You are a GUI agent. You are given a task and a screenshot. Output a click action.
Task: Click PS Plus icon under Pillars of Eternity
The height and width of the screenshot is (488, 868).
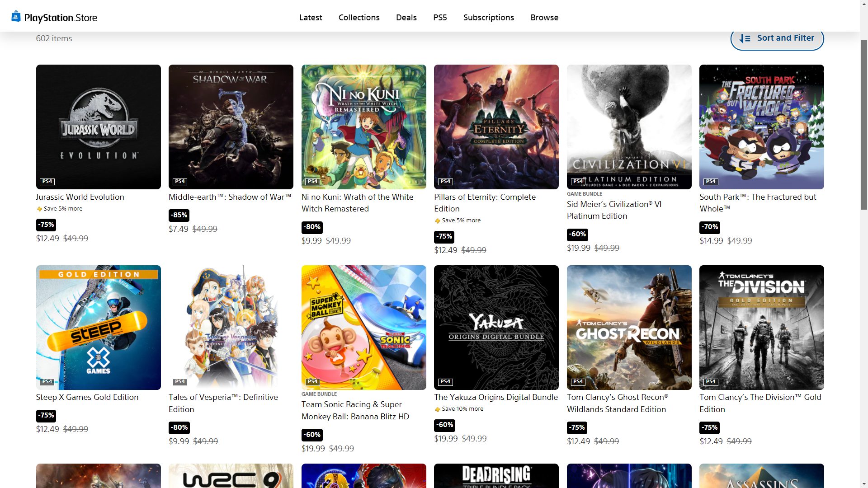pos(437,221)
